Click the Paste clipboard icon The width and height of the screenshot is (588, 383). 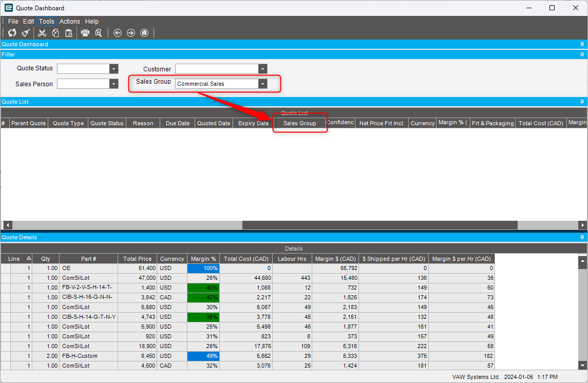point(69,33)
